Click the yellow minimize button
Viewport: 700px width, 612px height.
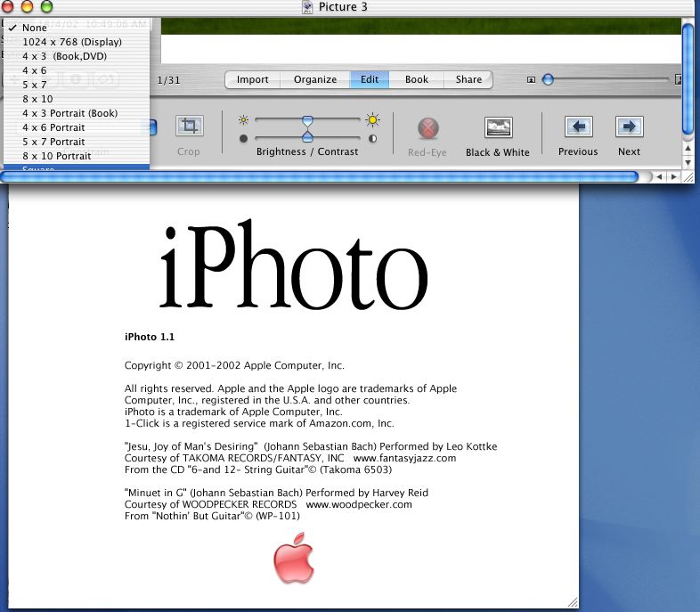point(28,6)
